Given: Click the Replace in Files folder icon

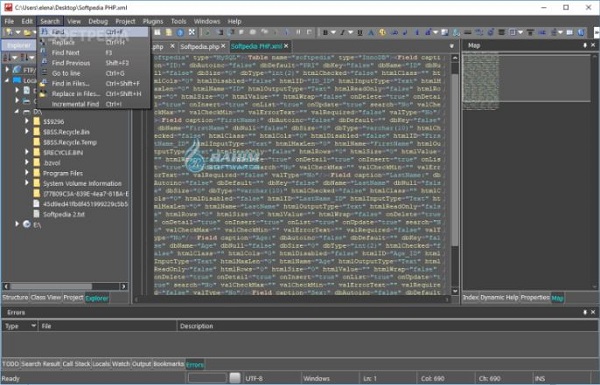Looking at the screenshot, I should [x=43, y=93].
